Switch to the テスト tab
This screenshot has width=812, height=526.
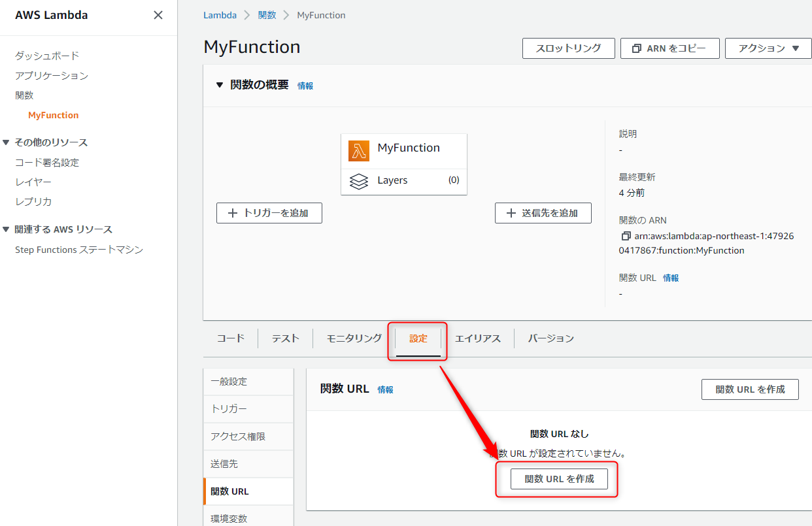coord(286,338)
